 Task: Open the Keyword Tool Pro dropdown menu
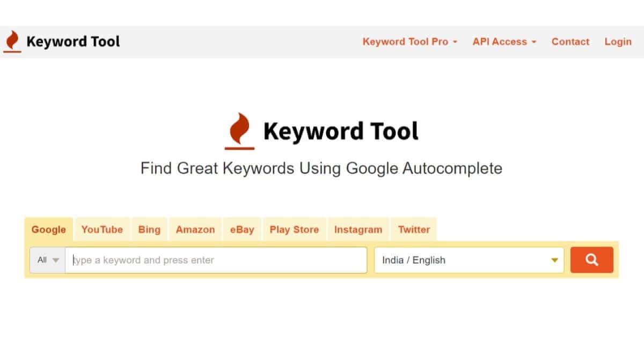pyautogui.click(x=410, y=42)
